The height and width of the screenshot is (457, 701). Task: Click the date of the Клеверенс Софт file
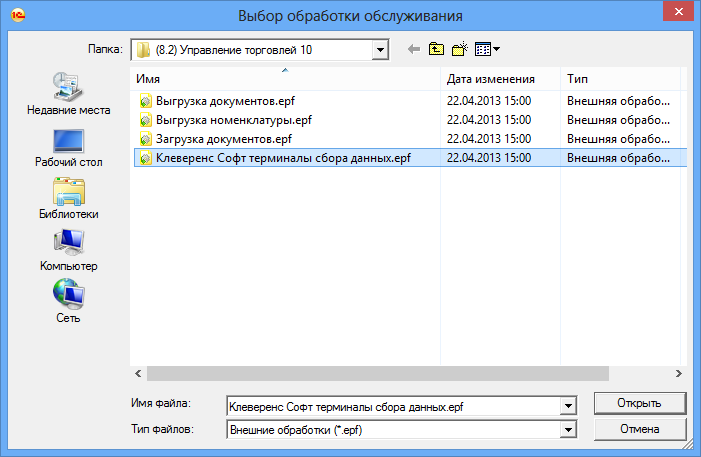(x=489, y=158)
